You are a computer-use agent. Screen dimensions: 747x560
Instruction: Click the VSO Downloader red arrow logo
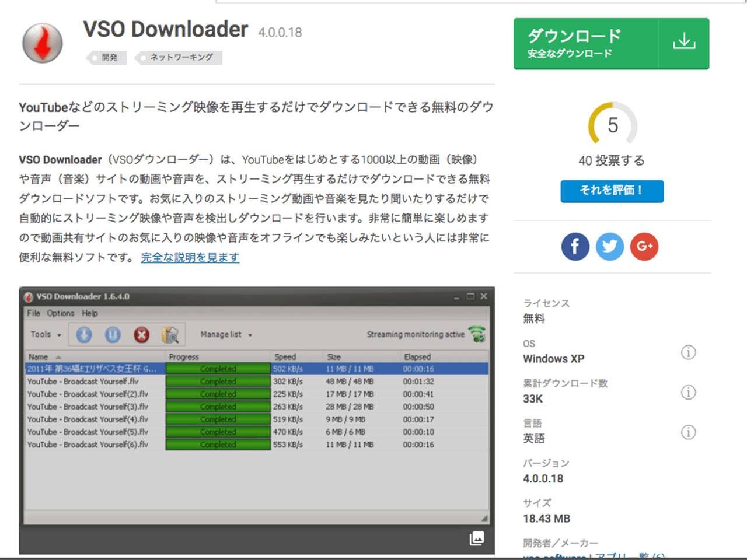(43, 43)
